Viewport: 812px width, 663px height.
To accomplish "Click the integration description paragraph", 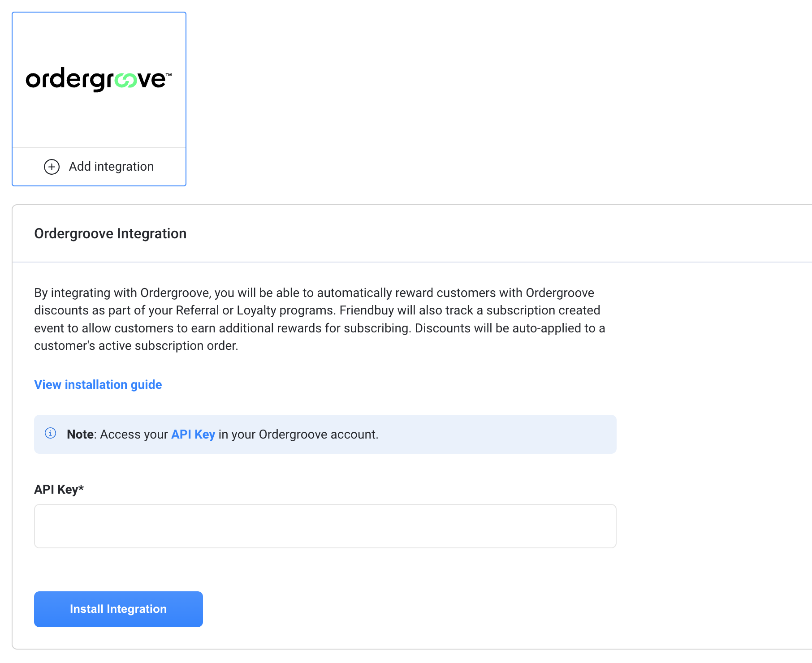I will 320,319.
